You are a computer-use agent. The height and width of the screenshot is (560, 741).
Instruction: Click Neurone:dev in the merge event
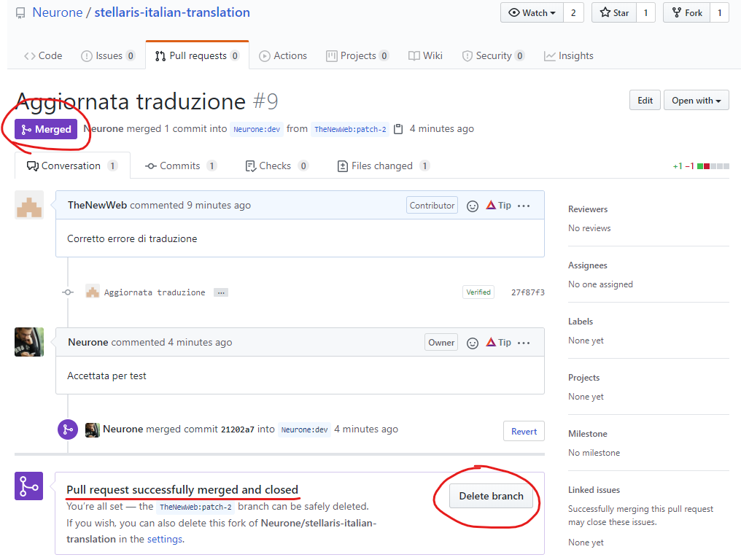[304, 429]
